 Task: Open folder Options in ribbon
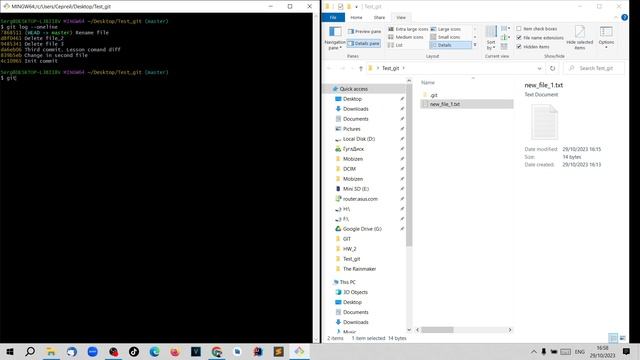tap(606, 38)
